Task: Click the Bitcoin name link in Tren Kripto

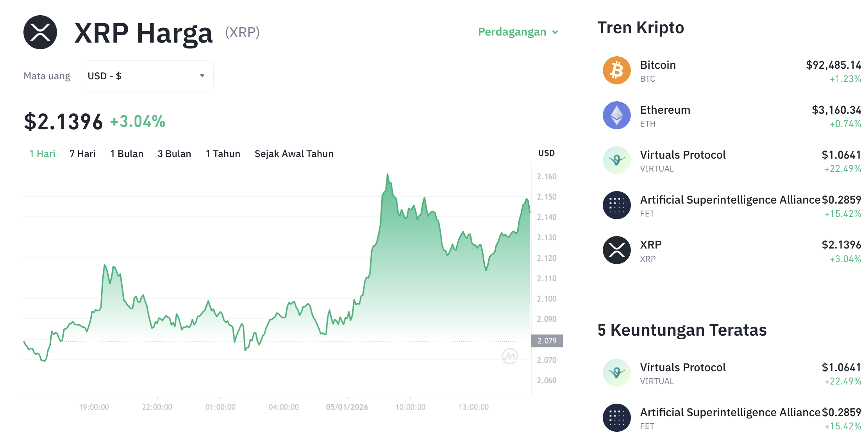Action: (x=658, y=65)
